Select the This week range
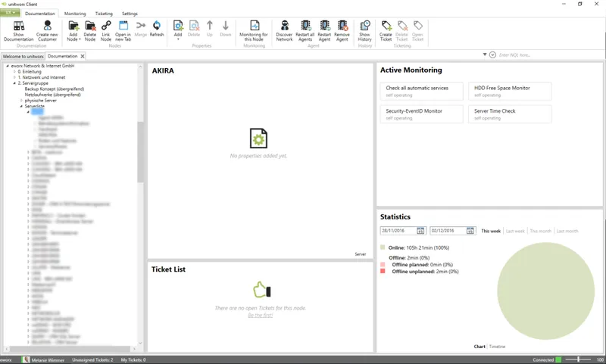The height and width of the screenshot is (364, 606). [x=491, y=232]
